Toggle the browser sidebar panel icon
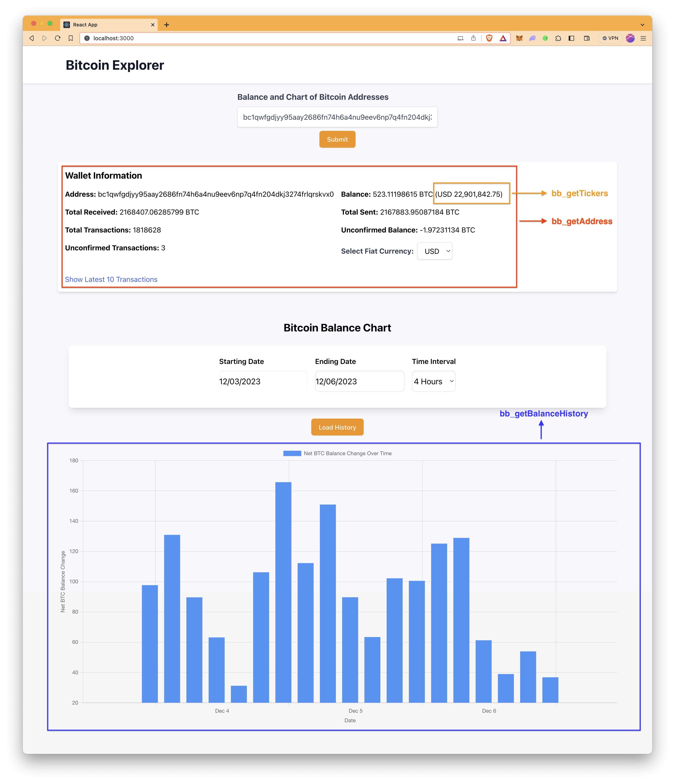 [x=571, y=38]
